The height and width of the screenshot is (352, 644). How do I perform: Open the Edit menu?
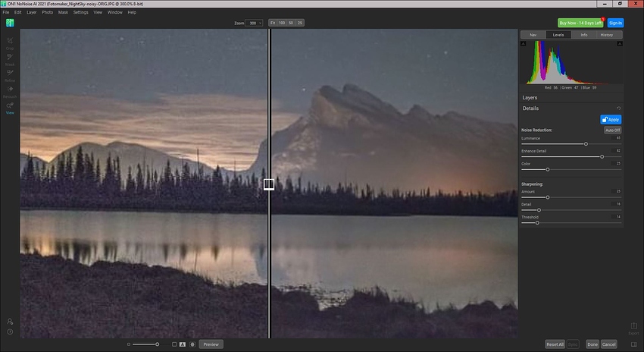[17, 12]
